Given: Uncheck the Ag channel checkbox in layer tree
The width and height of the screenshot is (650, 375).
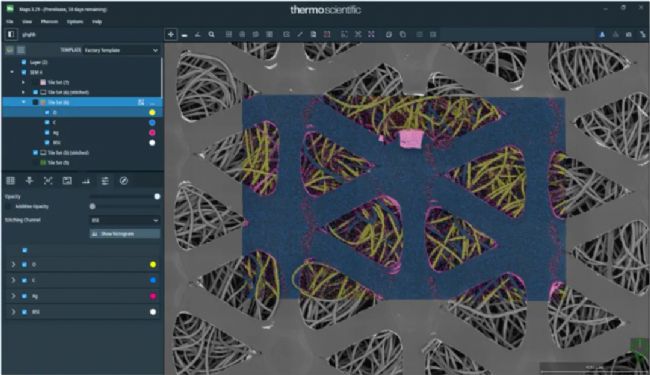Looking at the screenshot, I should [x=47, y=133].
